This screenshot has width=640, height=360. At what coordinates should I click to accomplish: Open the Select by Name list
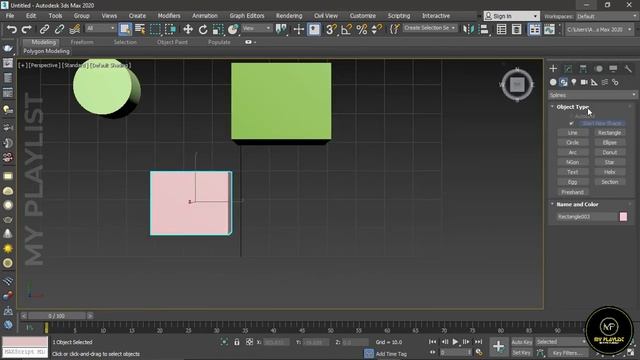(140, 29)
